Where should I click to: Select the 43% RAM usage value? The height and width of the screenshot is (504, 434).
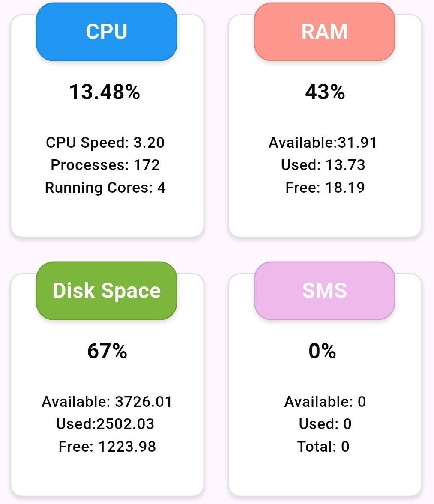pyautogui.click(x=325, y=92)
